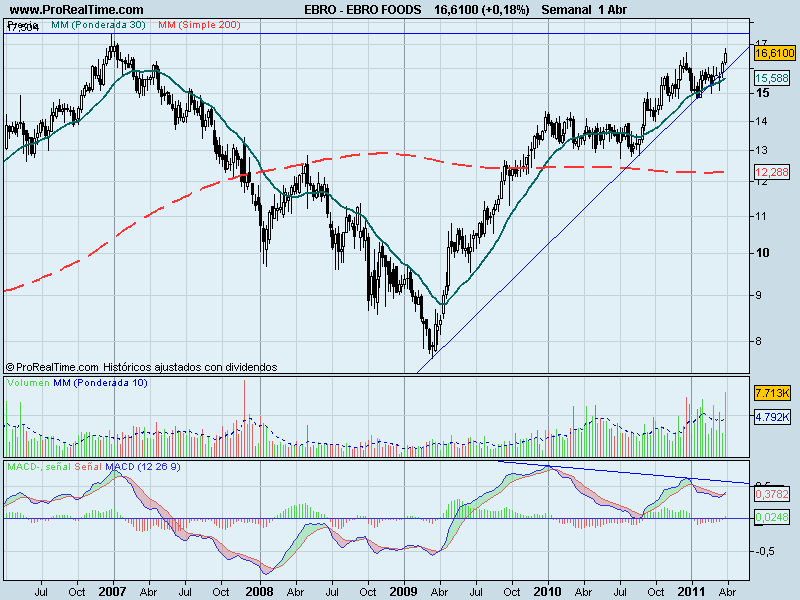This screenshot has width=800, height=600.
Task: Click the 2009 year label on time axis
Action: point(403,591)
